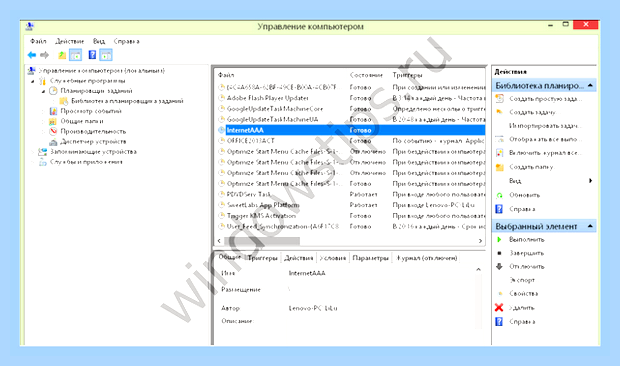Open the Действие menu
This screenshot has height=366, width=620.
tap(70, 41)
